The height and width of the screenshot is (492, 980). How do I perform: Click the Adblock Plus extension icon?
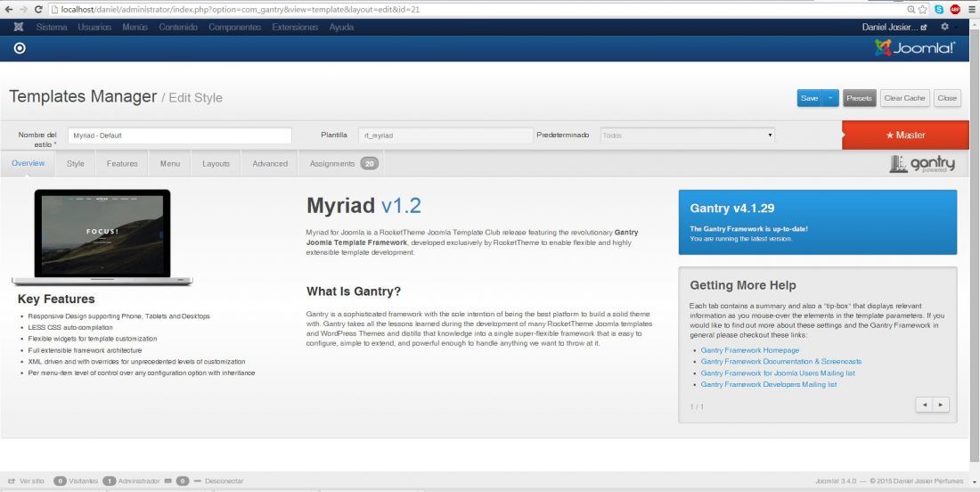(955, 10)
